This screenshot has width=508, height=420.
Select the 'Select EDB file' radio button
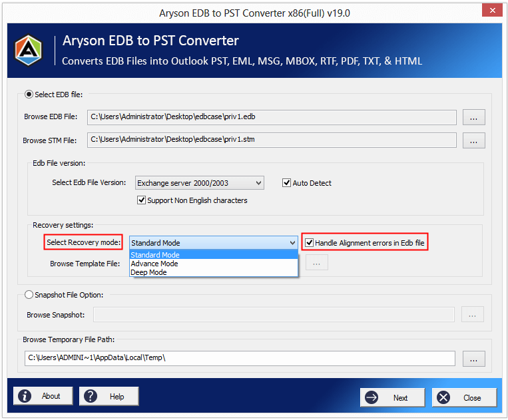[x=29, y=95]
